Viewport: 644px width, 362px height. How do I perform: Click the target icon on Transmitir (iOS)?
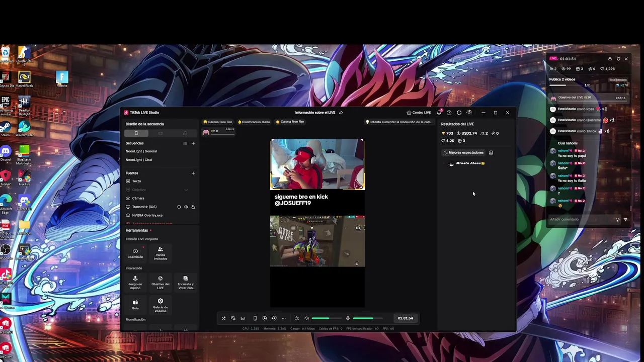[179, 207]
